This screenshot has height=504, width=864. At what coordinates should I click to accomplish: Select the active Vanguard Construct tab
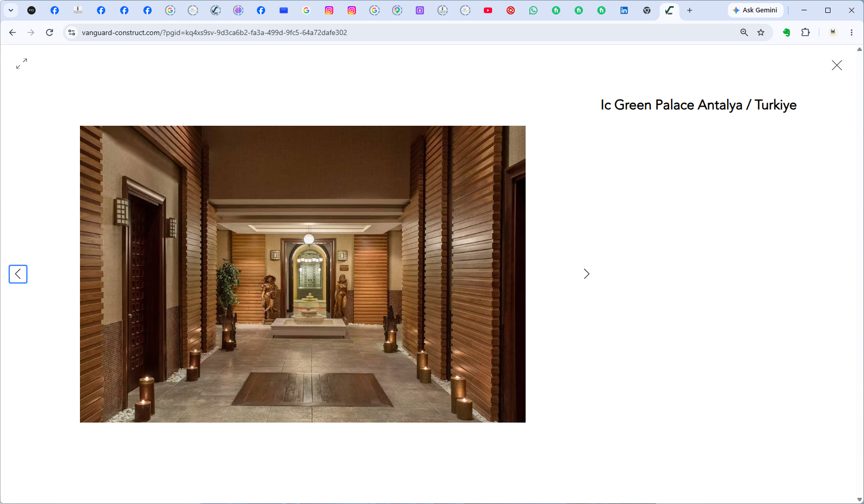(x=670, y=10)
